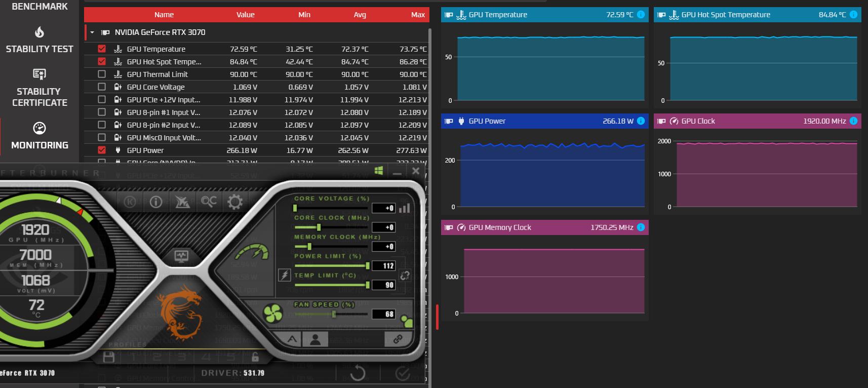868x388 pixels.
Task: Go to the Stability Test section
Action: [x=40, y=40]
